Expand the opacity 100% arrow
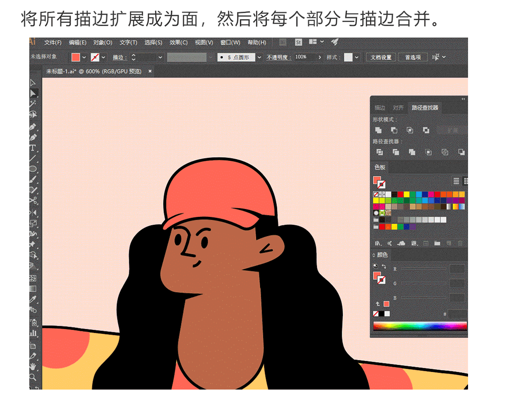 (x=320, y=57)
